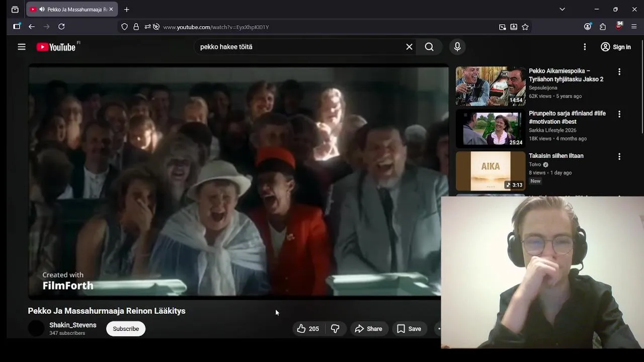
Task: Click the New badge on Takaisin video
Action: pyautogui.click(x=535, y=181)
